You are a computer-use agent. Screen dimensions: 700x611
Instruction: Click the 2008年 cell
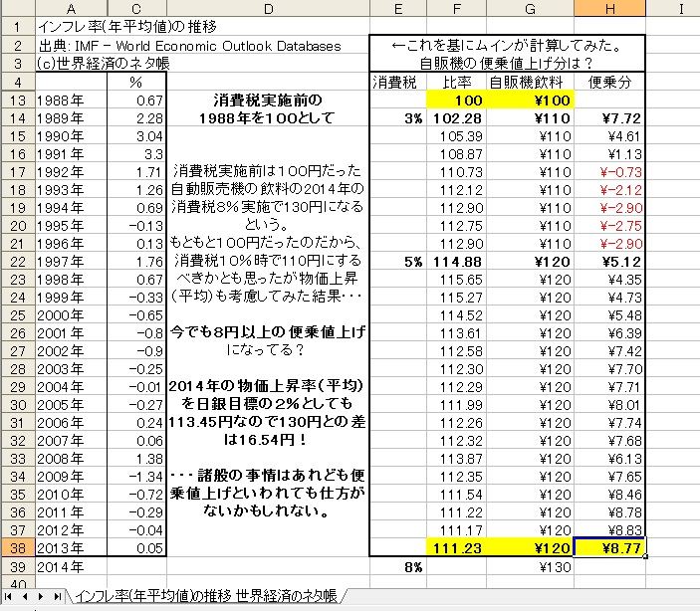(x=71, y=459)
